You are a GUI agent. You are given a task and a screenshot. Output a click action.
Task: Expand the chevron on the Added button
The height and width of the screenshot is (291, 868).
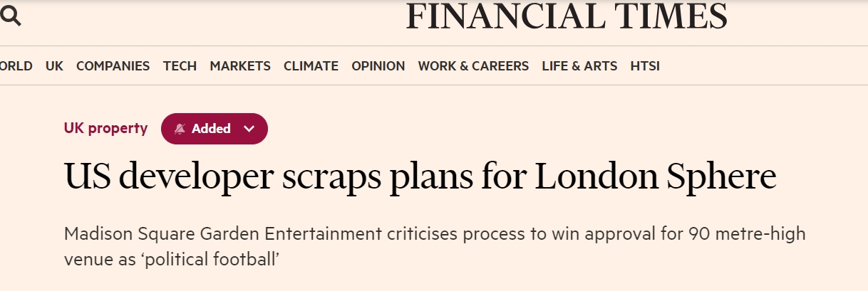(x=249, y=129)
